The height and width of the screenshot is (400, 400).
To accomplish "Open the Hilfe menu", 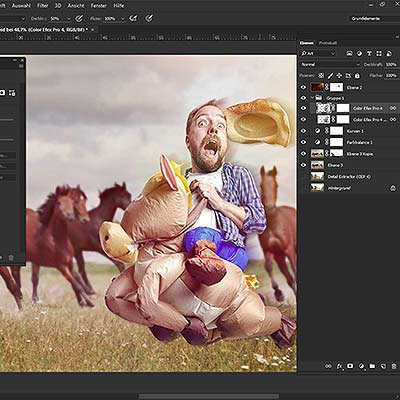I will (119, 6).
